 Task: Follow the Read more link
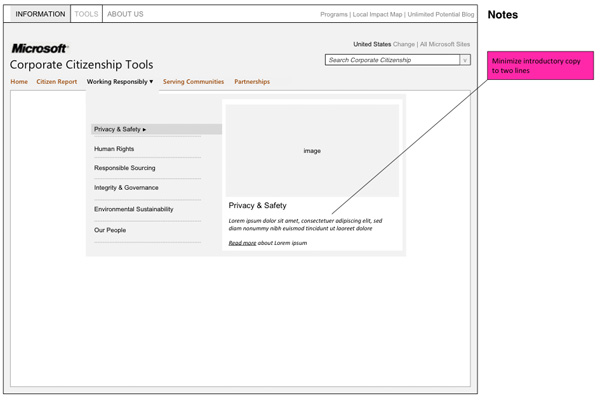pyautogui.click(x=242, y=243)
